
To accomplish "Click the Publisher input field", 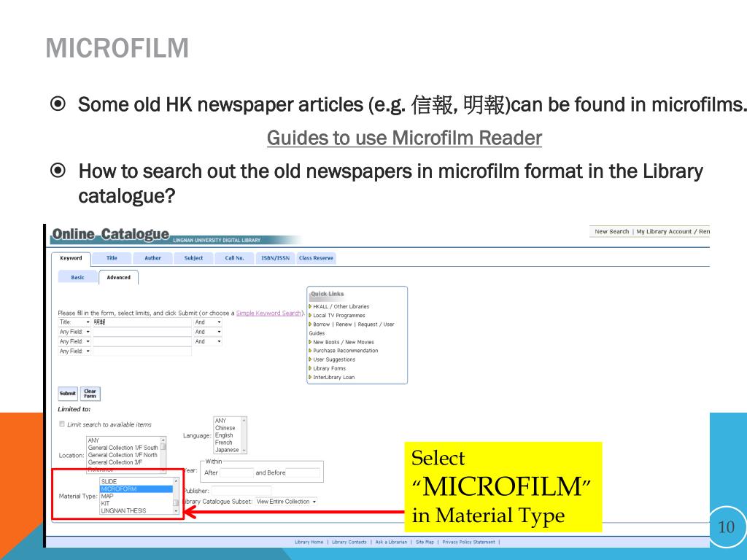I will coord(241,491).
